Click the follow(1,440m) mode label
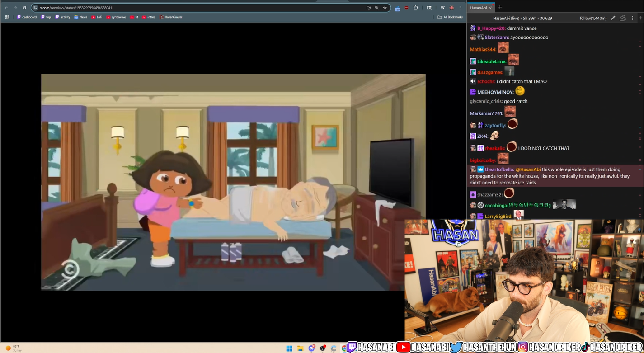The height and width of the screenshot is (353, 644). pos(593,18)
